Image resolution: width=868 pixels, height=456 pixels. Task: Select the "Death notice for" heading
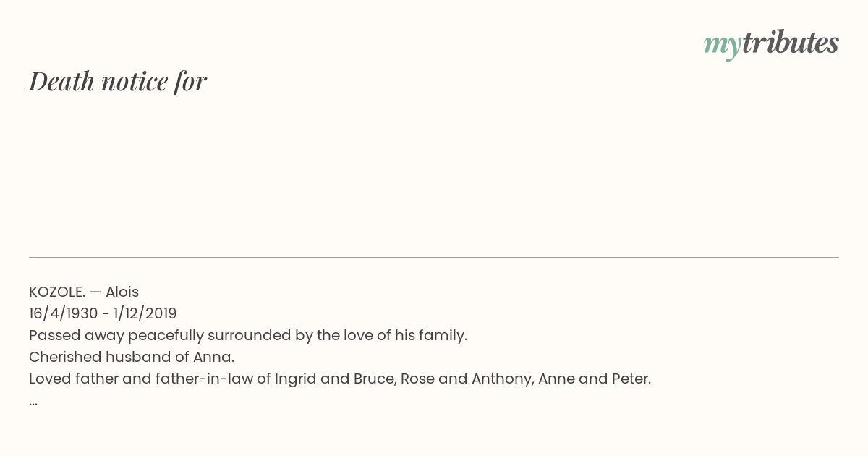point(118,81)
